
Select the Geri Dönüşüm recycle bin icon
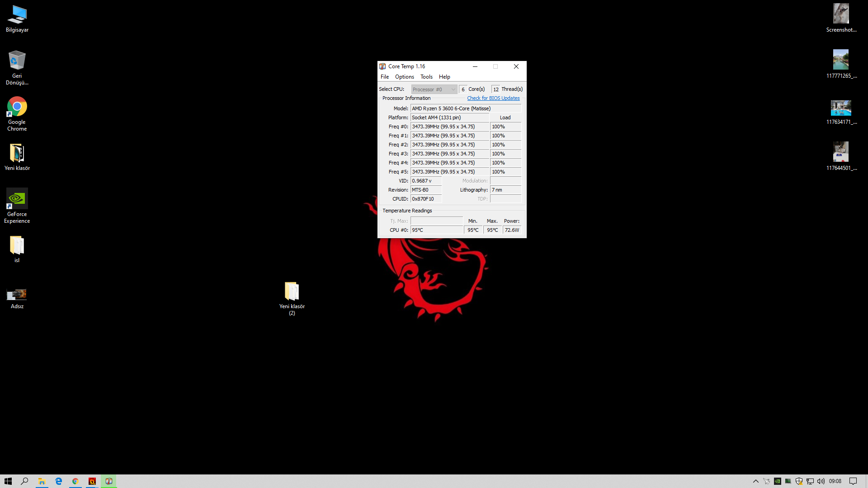[x=17, y=61]
